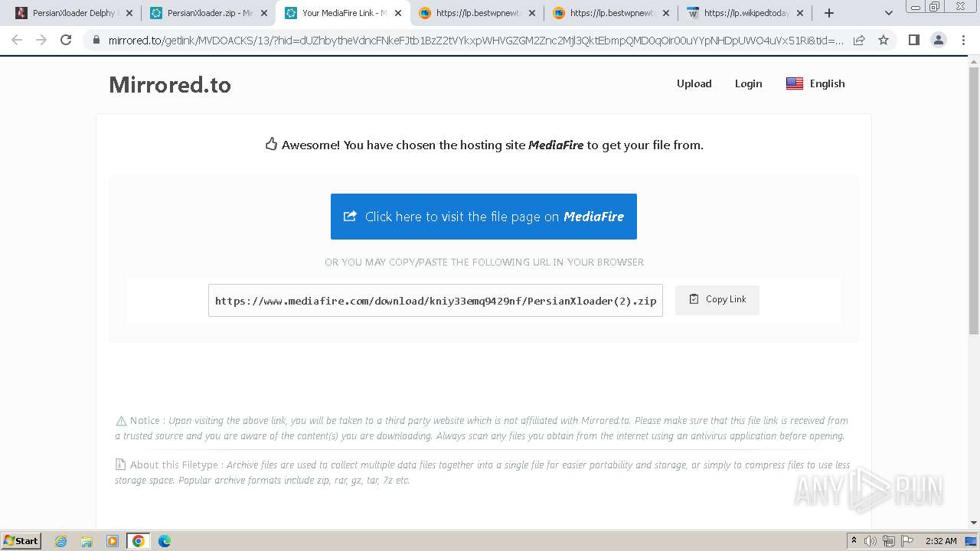Image resolution: width=980 pixels, height=551 pixels.
Task: Close the Your MediaFire Link tab
Action: 398,13
